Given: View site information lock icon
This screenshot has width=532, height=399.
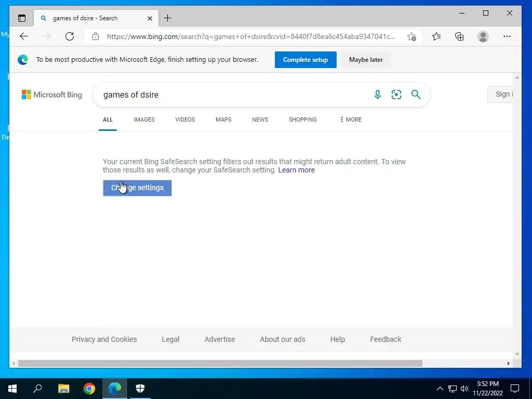Looking at the screenshot, I should [96, 36].
